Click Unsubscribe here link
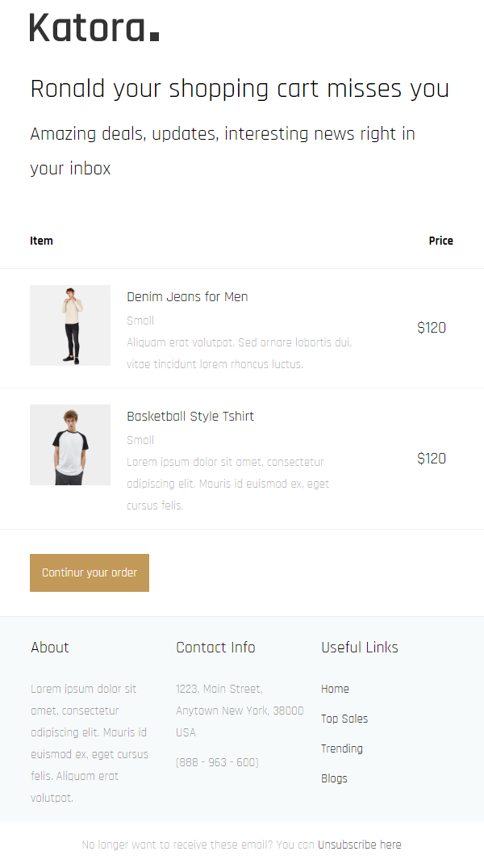The height and width of the screenshot is (868, 484). (x=359, y=845)
